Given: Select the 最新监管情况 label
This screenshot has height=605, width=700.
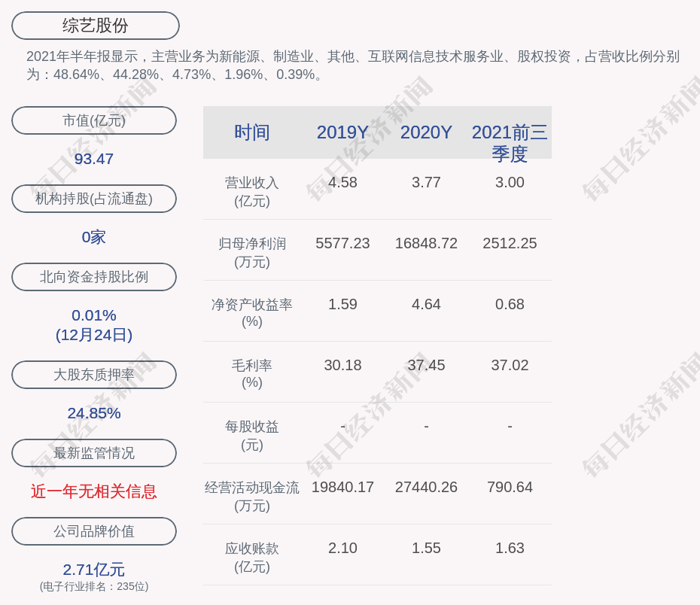Looking at the screenshot, I should point(94,453).
